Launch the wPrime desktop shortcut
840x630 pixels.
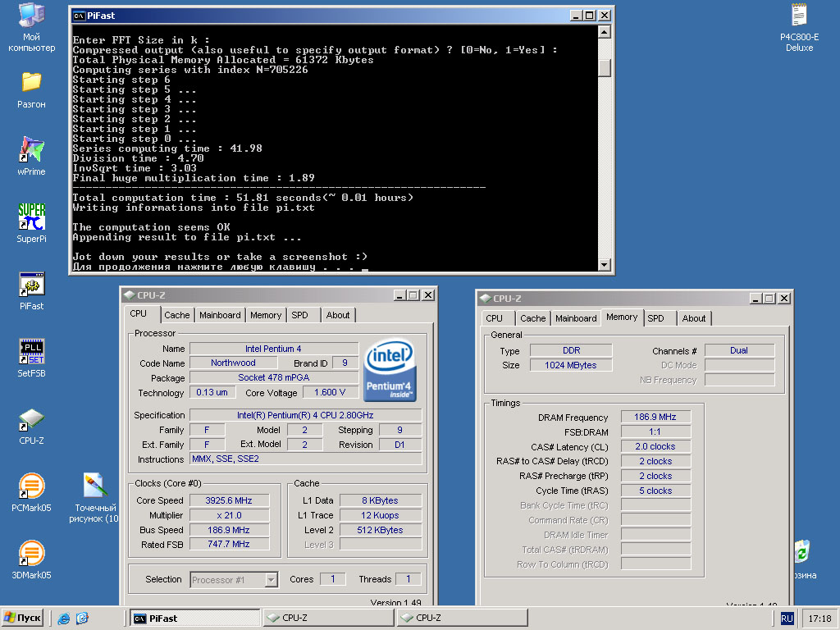pos(31,149)
